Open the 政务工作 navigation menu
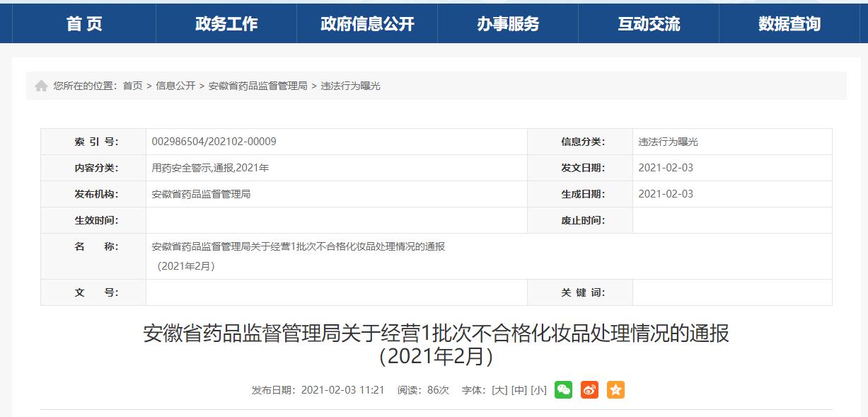The height and width of the screenshot is (417, 868). (x=226, y=24)
